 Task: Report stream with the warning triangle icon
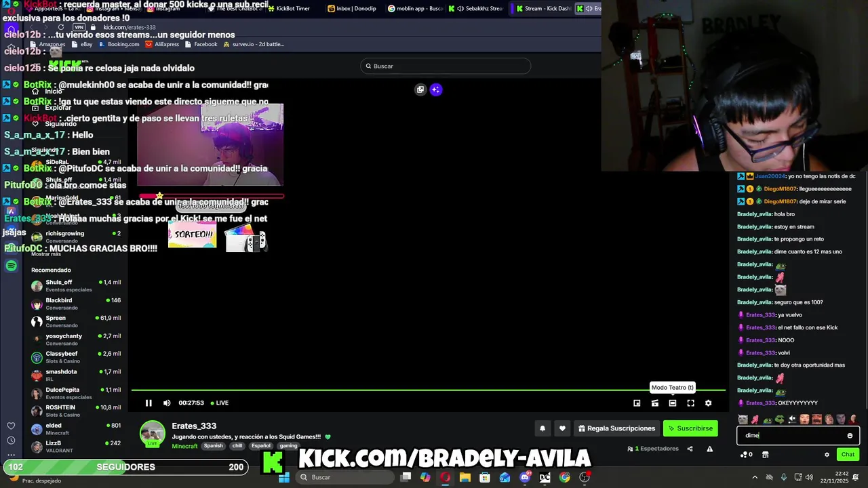coord(709,449)
